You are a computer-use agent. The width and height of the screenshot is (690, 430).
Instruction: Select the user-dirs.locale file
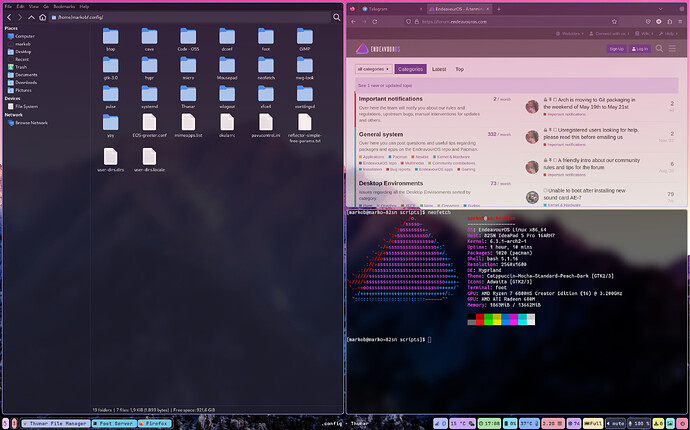pos(149,160)
